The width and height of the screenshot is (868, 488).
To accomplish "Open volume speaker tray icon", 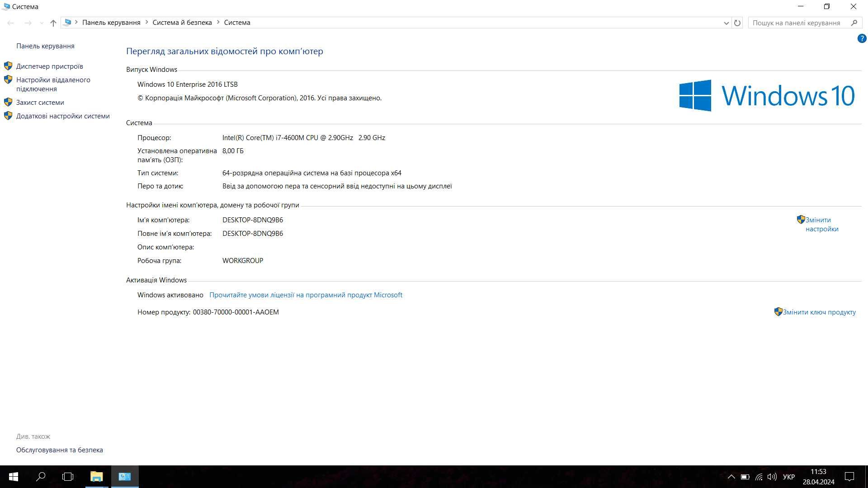I will [x=772, y=477].
